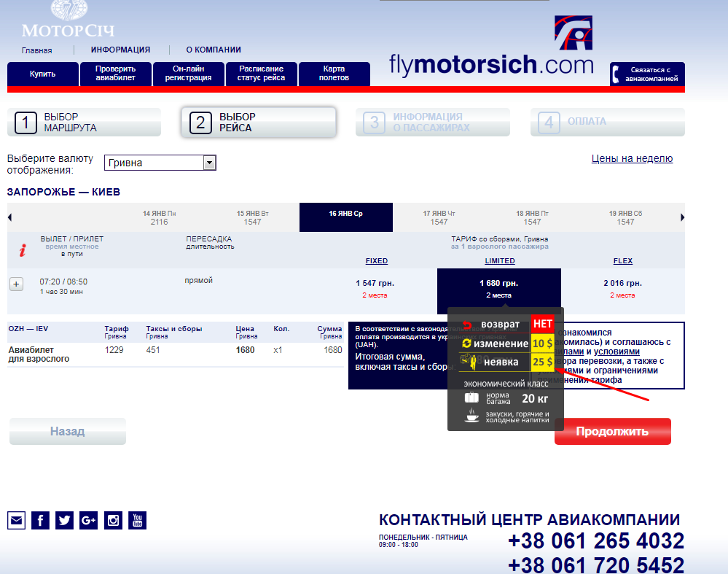This screenshot has height=574, width=728.
Task: Select step 2 Выбор рейса
Action: point(259,123)
